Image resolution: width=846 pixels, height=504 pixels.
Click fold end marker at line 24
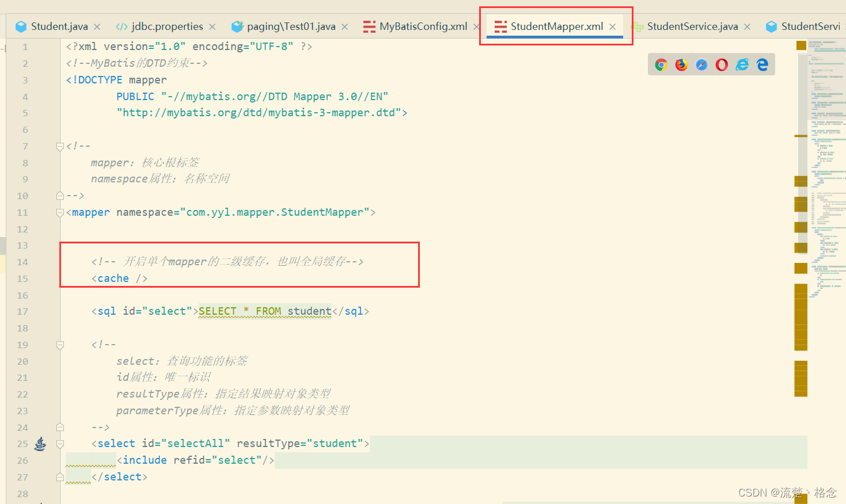tap(60, 427)
